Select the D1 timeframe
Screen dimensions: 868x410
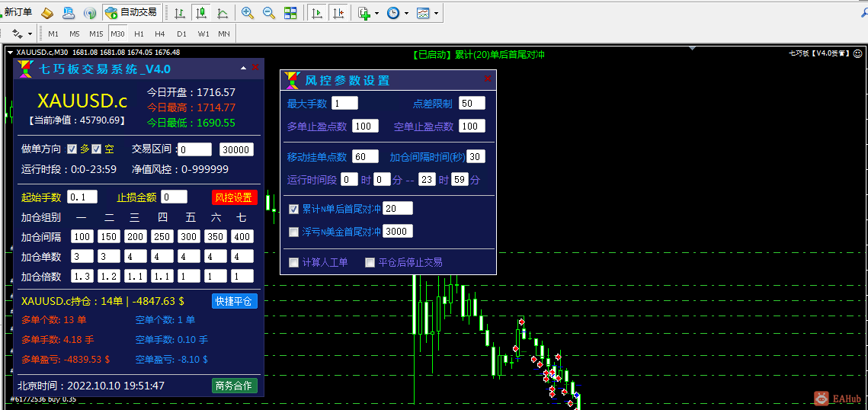coord(181,34)
